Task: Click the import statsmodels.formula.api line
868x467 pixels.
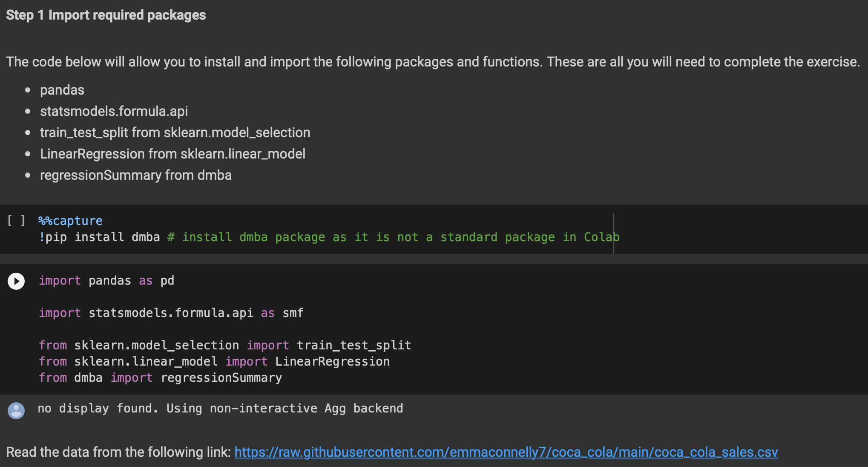Action: coord(170,313)
